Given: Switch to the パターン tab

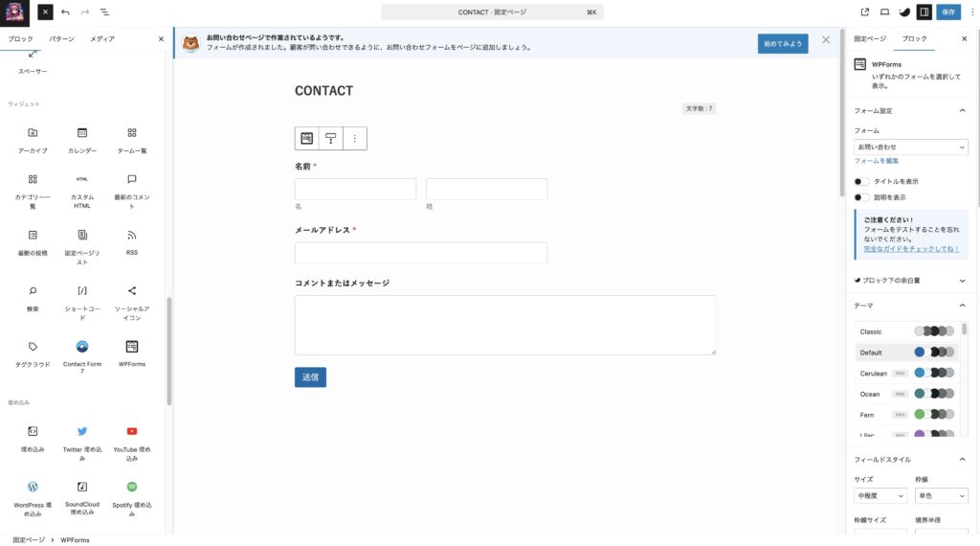Looking at the screenshot, I should point(61,39).
